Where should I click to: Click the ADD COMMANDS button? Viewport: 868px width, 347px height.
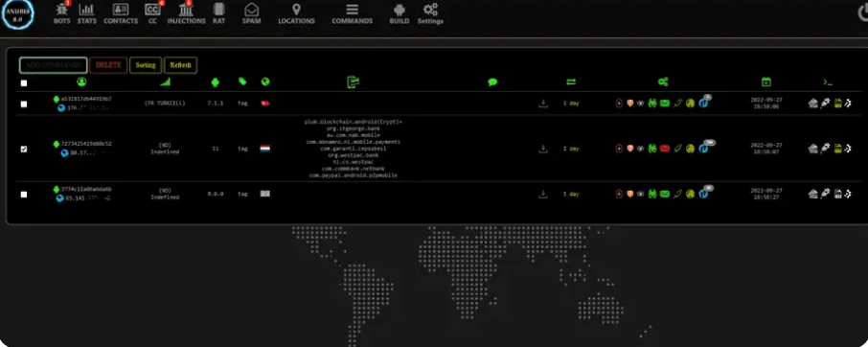click(53, 65)
